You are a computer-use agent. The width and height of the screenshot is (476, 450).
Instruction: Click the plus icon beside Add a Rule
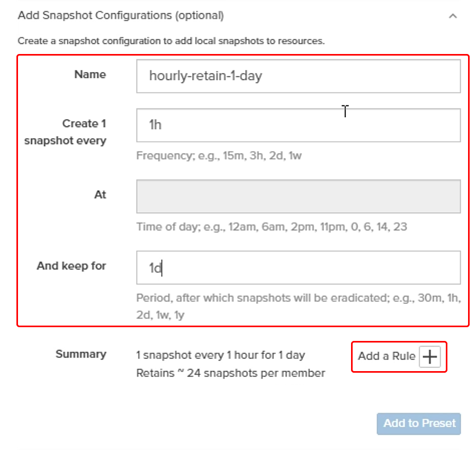(x=429, y=356)
